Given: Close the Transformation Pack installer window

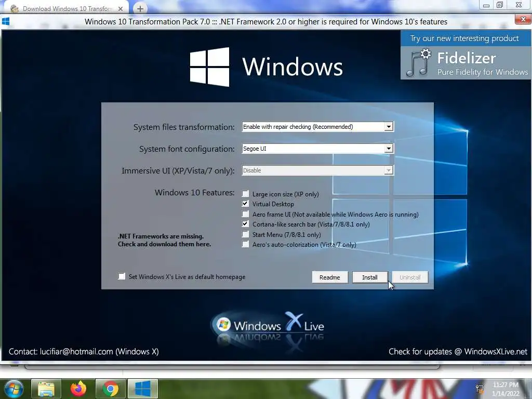Looking at the screenshot, I should tap(523, 19).
